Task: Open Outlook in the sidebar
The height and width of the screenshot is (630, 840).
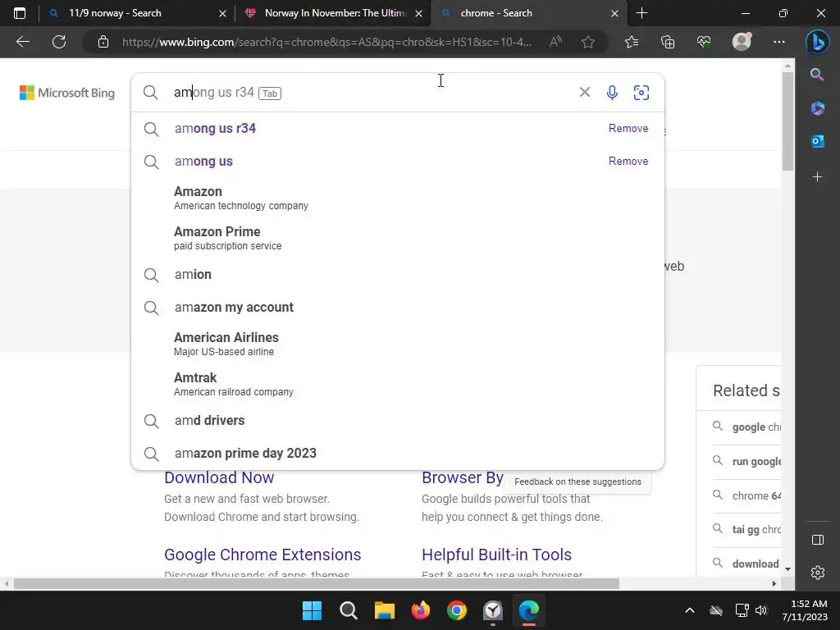Action: [x=818, y=141]
